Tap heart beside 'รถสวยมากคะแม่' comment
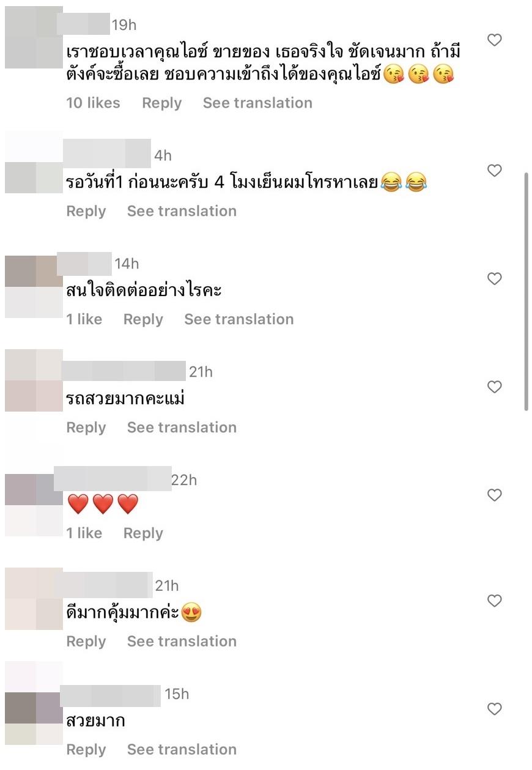This screenshot has width=532, height=770. coord(494,387)
